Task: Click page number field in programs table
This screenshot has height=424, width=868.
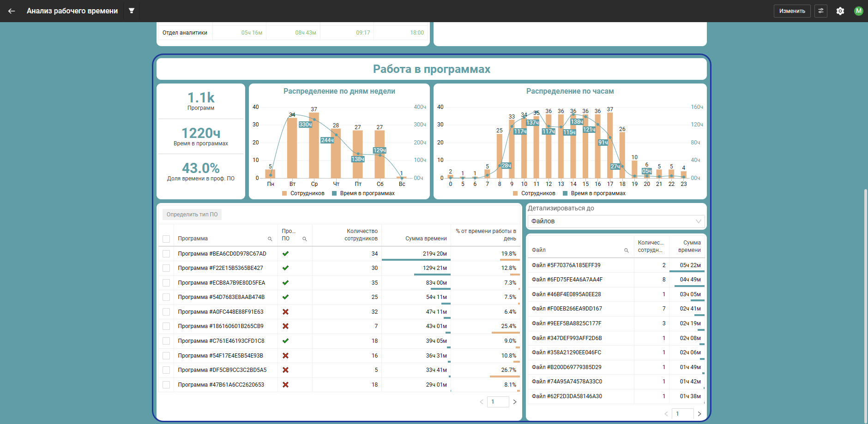Action: pos(498,402)
